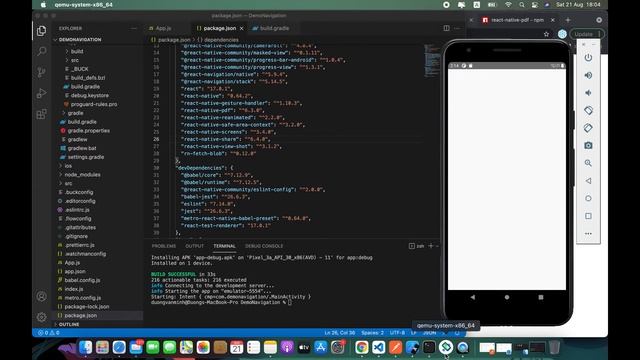Click the emulator toolbar Overview square

coord(588,216)
